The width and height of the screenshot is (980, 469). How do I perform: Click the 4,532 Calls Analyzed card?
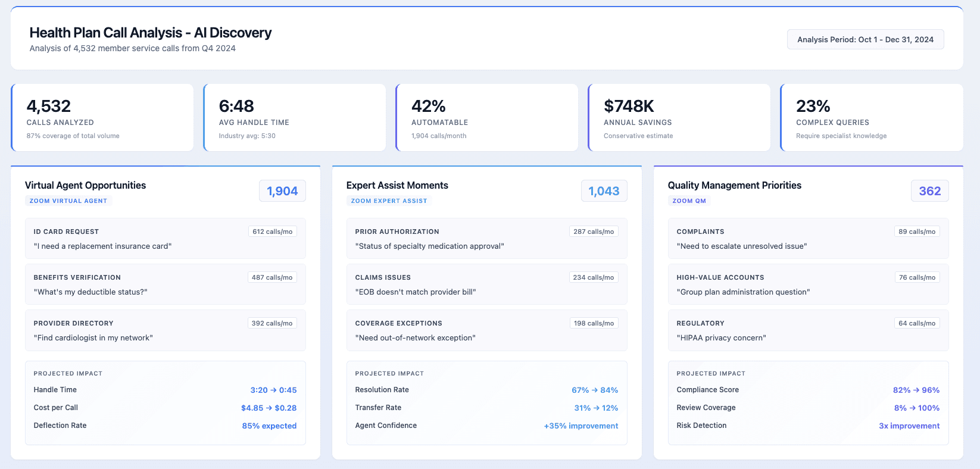click(x=102, y=117)
